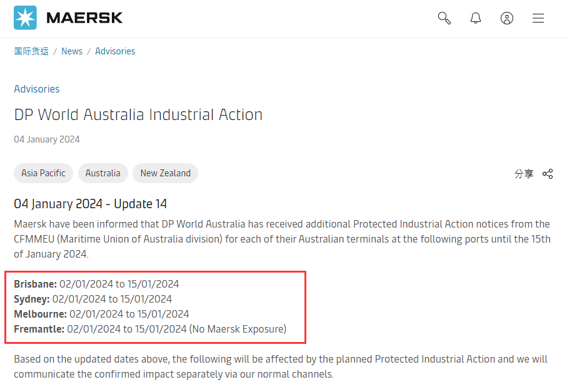The height and width of the screenshot is (392, 567).
Task: Click the Maersk star logo icon
Action: (25, 18)
